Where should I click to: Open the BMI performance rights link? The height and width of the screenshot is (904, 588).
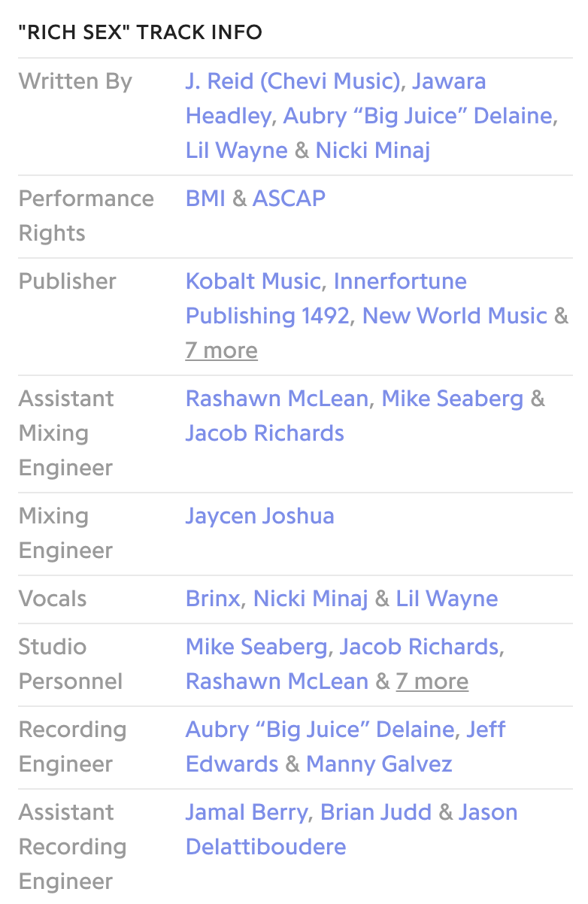205,199
